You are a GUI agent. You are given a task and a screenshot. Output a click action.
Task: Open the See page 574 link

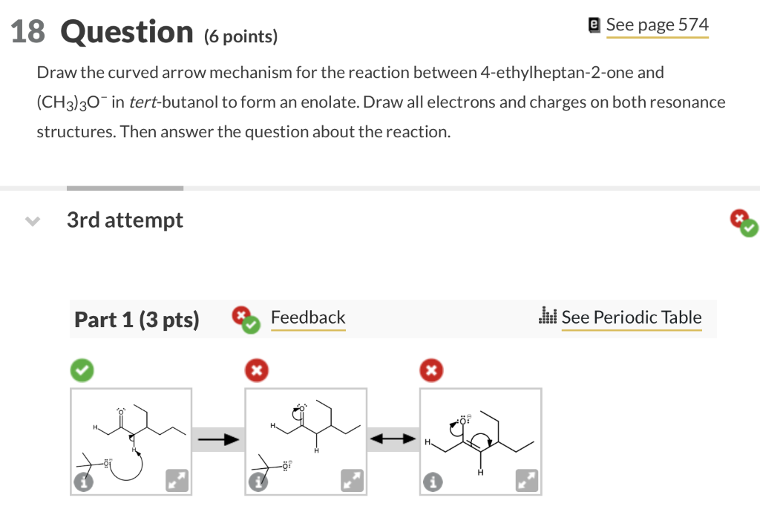(x=658, y=24)
